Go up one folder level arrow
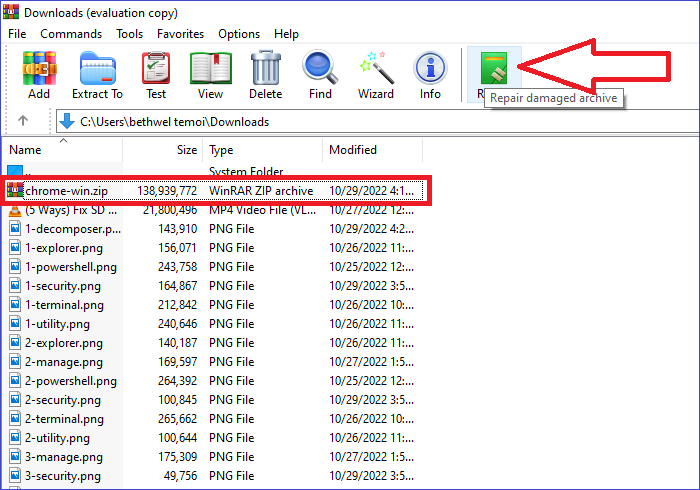 (x=24, y=121)
